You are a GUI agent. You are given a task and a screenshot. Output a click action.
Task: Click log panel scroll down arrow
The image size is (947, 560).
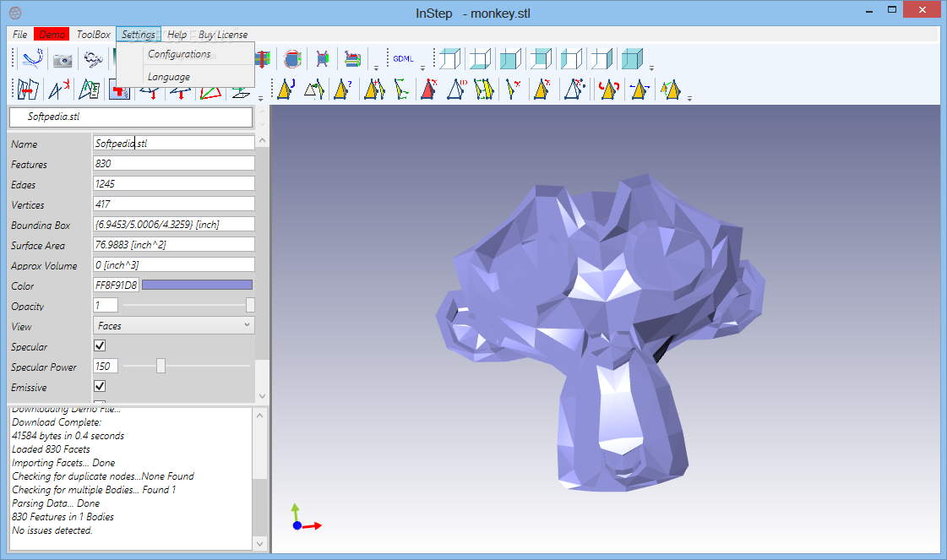(259, 544)
